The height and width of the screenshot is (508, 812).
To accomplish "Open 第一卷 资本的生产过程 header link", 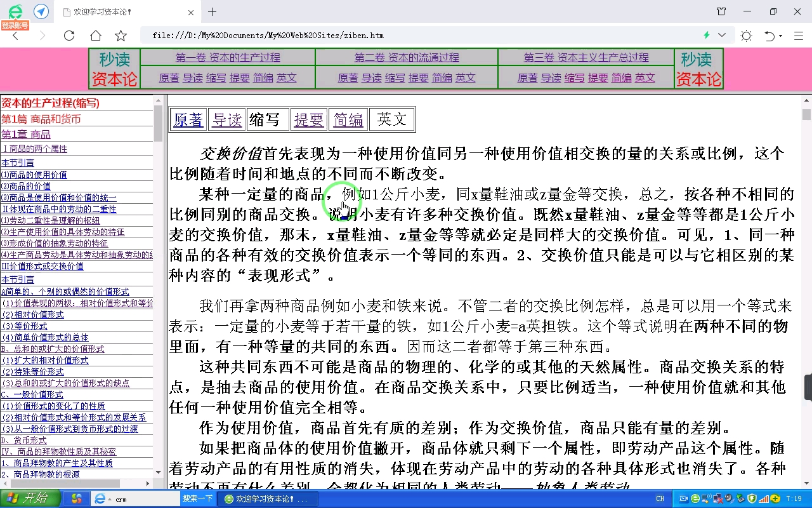I will click(228, 57).
